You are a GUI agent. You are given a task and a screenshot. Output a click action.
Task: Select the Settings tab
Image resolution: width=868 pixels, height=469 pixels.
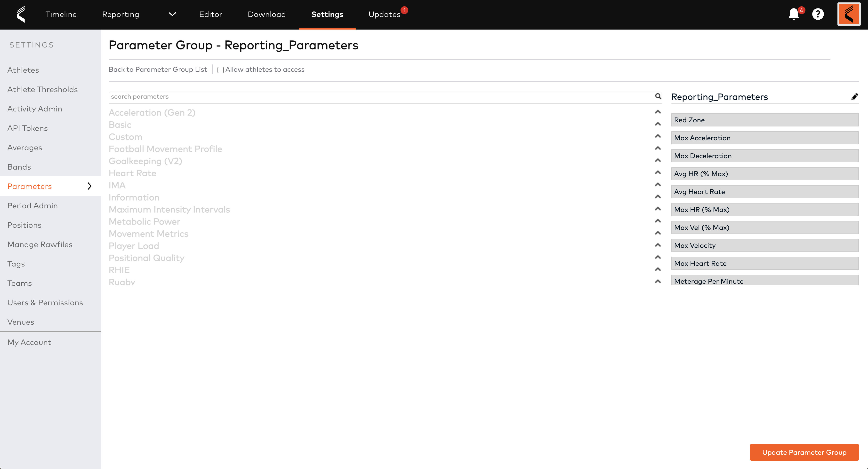pos(327,14)
